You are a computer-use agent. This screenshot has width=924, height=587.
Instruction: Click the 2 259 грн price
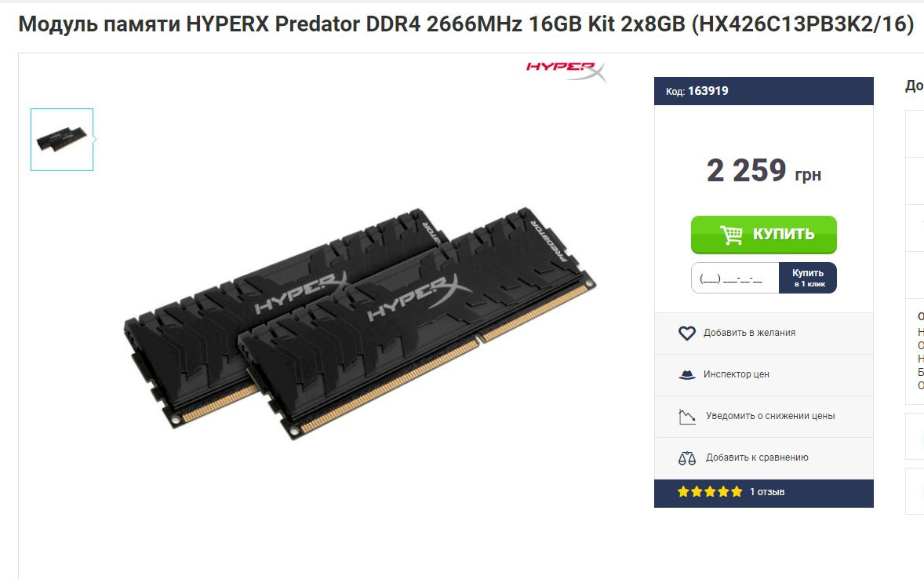pyautogui.click(x=764, y=171)
